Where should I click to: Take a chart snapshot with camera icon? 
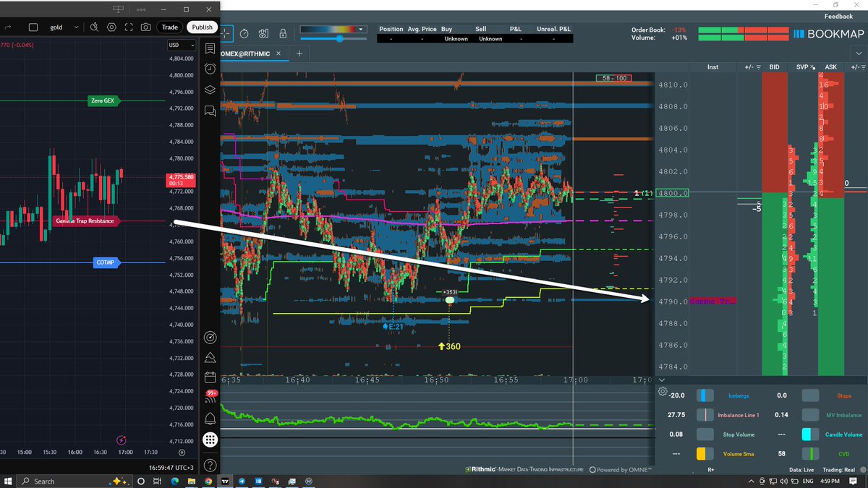pos(146,27)
